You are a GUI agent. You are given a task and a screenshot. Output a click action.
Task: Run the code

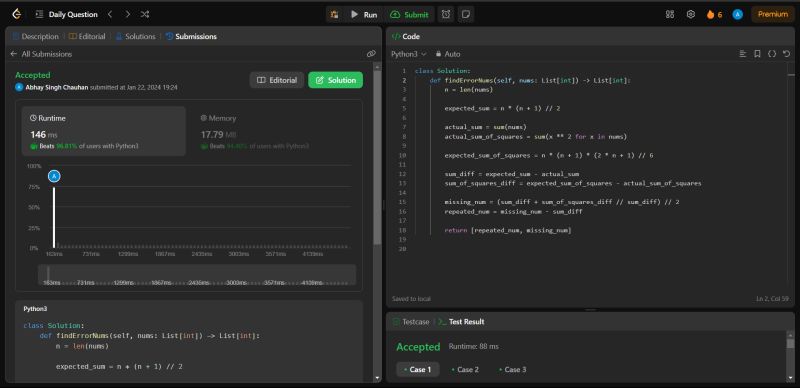(364, 14)
